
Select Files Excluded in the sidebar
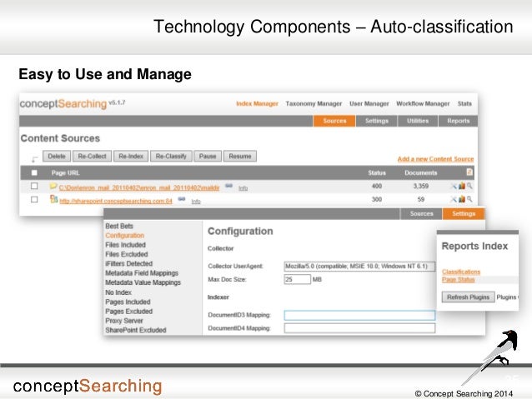tap(127, 254)
